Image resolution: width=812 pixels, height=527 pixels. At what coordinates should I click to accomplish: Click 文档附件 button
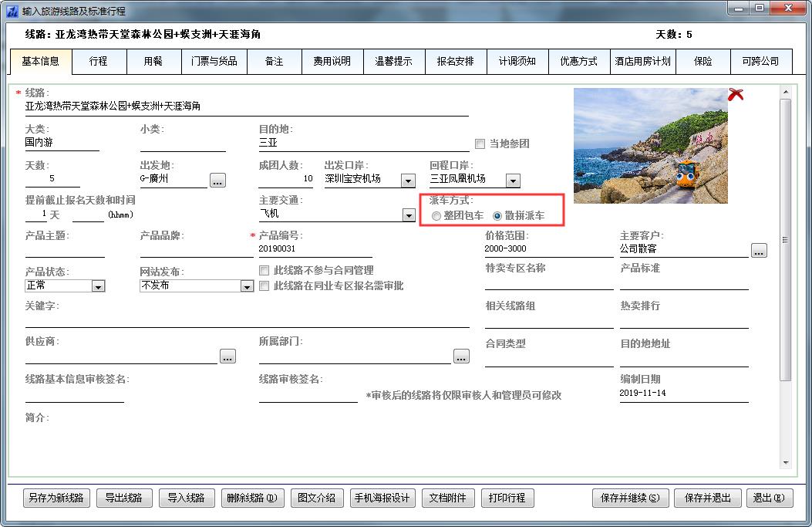(x=448, y=498)
